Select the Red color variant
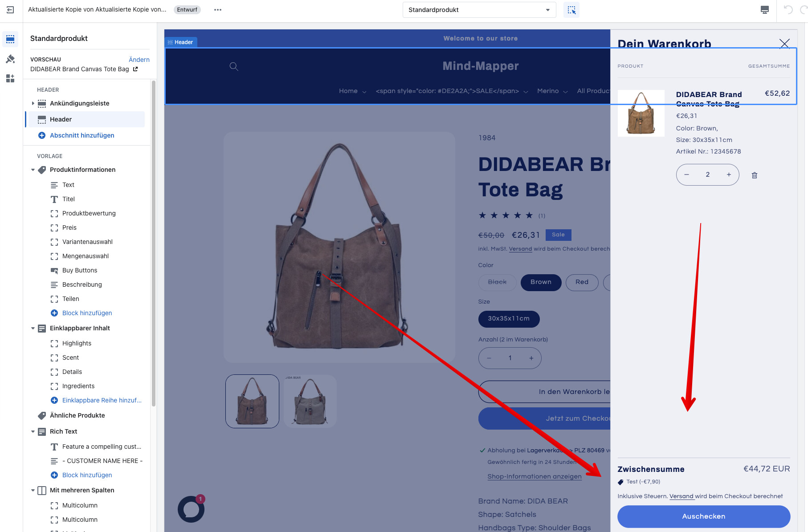808x532 pixels. (x=582, y=282)
